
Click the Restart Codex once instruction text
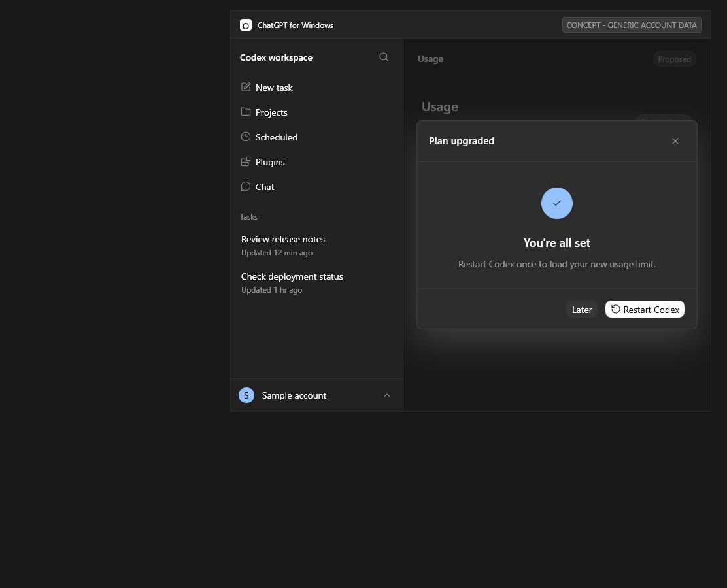pos(557,264)
